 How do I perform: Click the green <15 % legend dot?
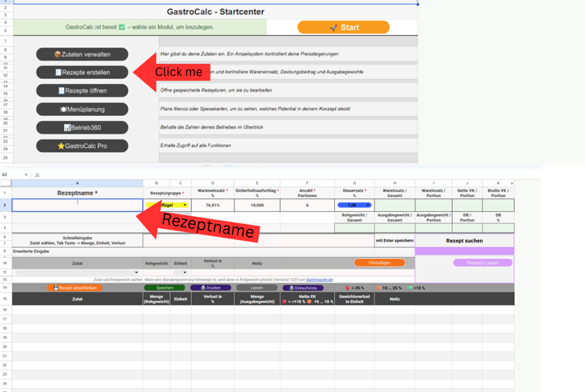[410, 288]
